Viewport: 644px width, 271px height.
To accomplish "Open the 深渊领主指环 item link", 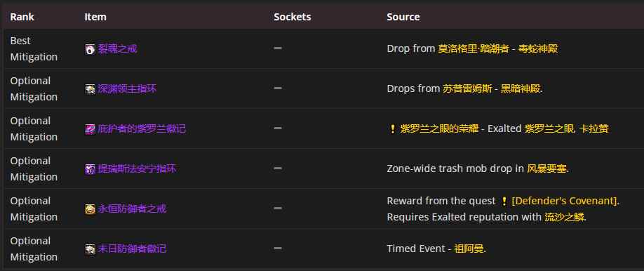I will click(x=127, y=89).
